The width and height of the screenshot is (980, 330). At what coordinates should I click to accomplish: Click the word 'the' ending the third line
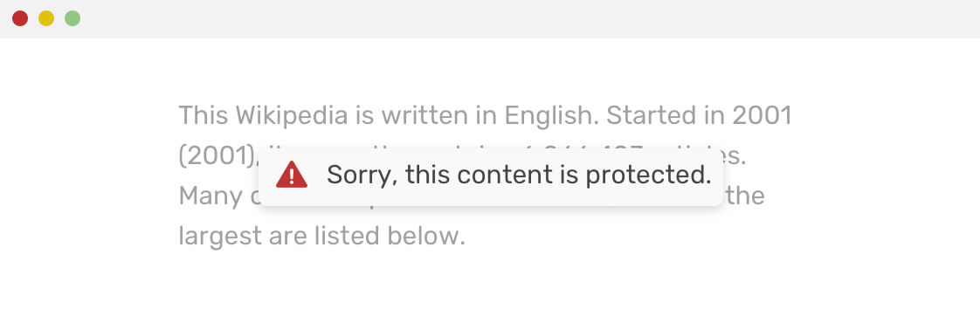coord(746,196)
